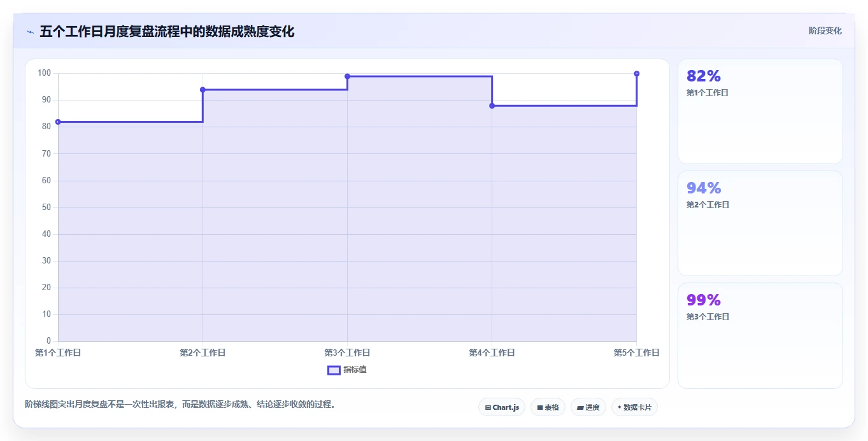
Task: Select the 进度 tag chip
Action: pyautogui.click(x=588, y=407)
